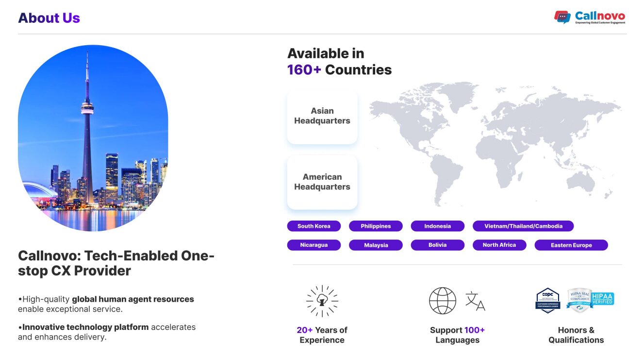Image resolution: width=644 pixels, height=360 pixels.
Task: Click the Indonesia pill
Action: click(x=438, y=226)
